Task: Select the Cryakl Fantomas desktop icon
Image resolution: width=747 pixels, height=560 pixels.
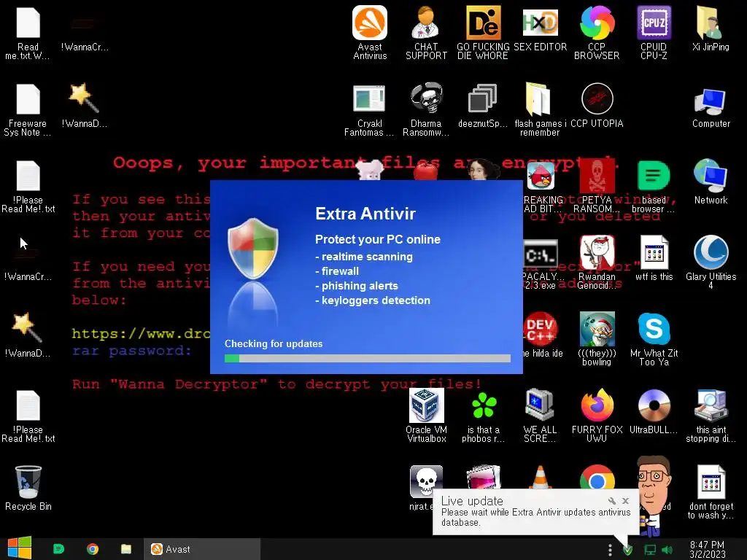Action: pyautogui.click(x=369, y=109)
